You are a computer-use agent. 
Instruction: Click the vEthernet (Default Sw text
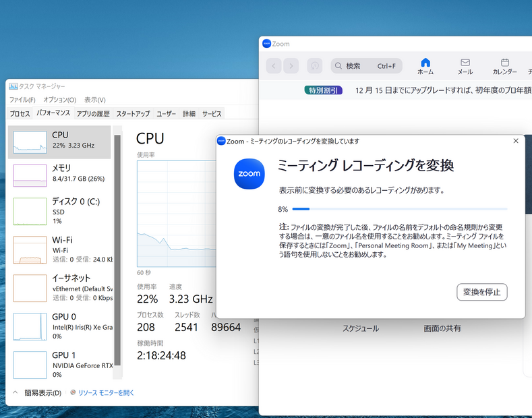pyautogui.click(x=82, y=289)
